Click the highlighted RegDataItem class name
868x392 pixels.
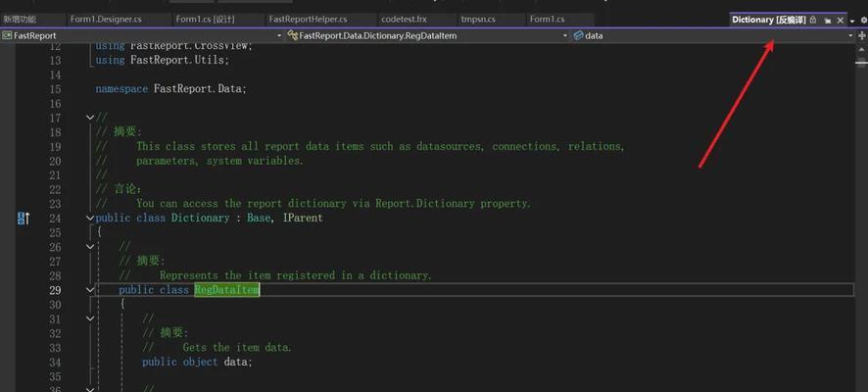point(226,289)
